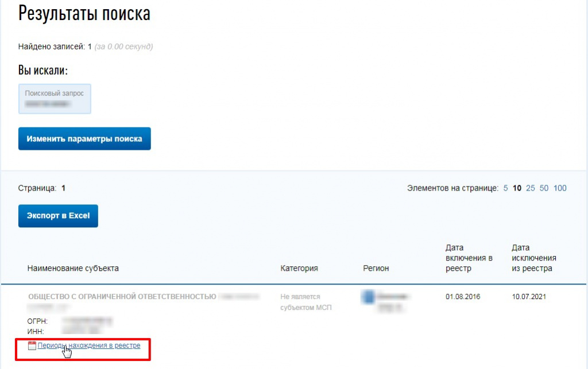
Task: Select 10 elements per page
Action: click(x=517, y=188)
